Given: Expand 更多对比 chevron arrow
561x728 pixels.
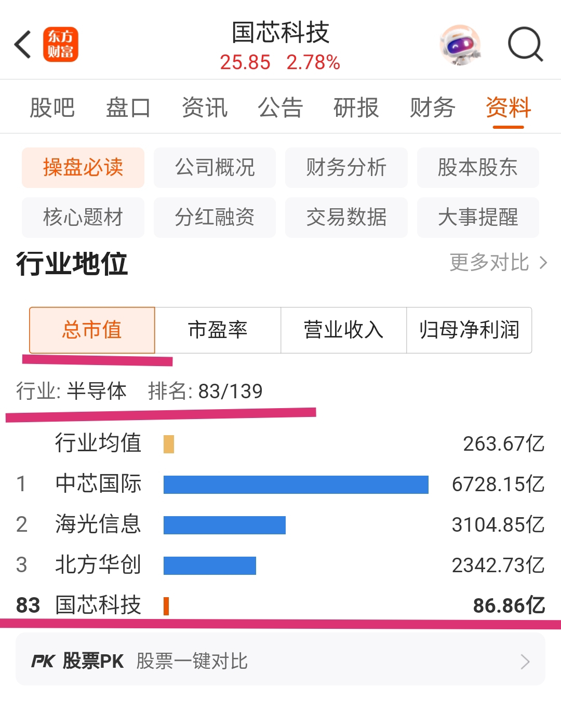Looking at the screenshot, I should tap(543, 263).
